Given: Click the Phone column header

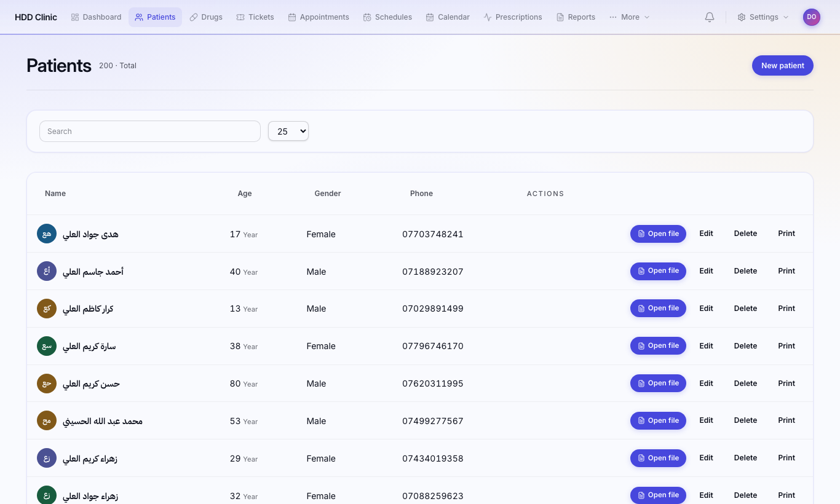Looking at the screenshot, I should (x=421, y=194).
